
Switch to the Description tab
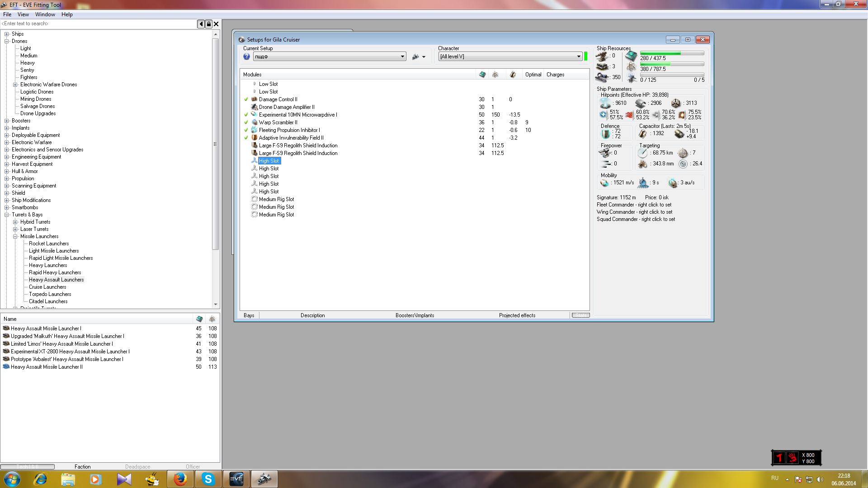312,315
